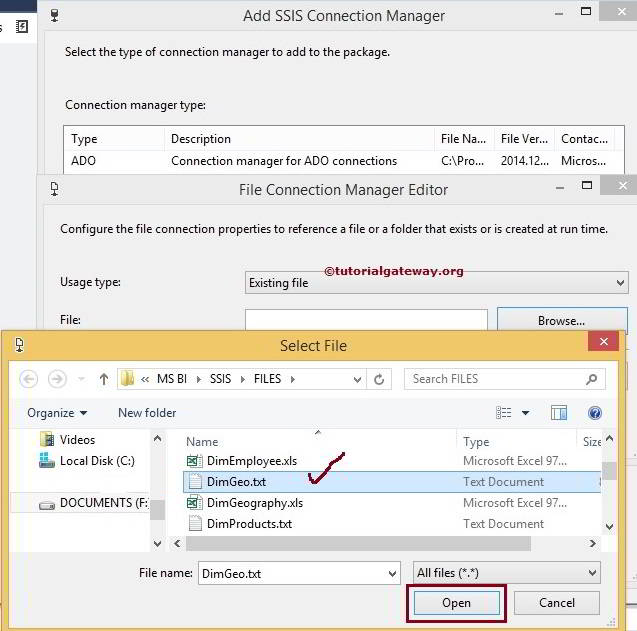
Task: Click the Select File dialog title icon
Action: pos(19,345)
